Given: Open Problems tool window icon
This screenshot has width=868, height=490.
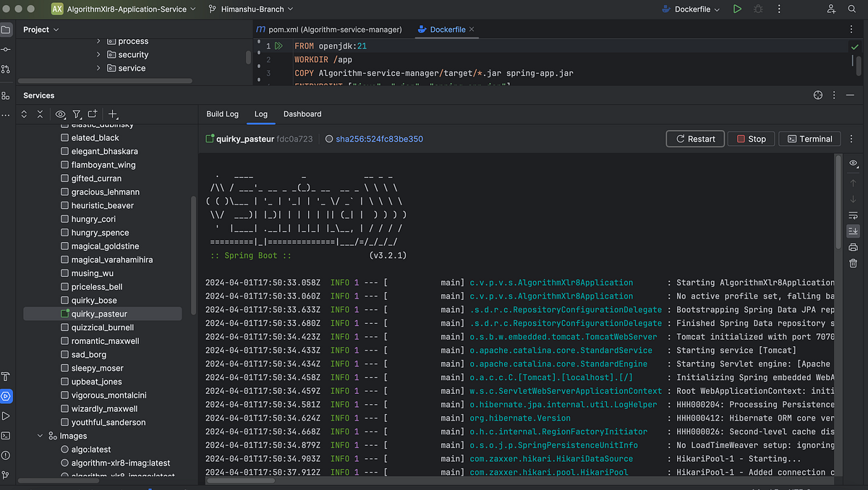Looking at the screenshot, I should 6,455.
